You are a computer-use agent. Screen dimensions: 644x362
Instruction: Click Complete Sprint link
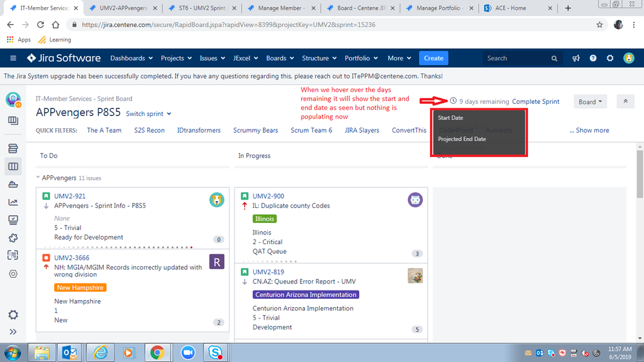tap(536, 101)
